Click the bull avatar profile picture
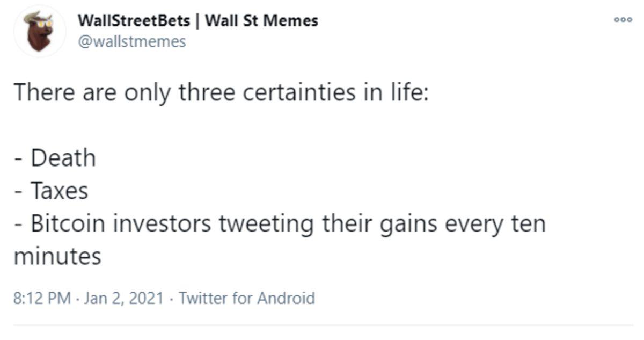This screenshot has height=340, width=644. [39, 31]
